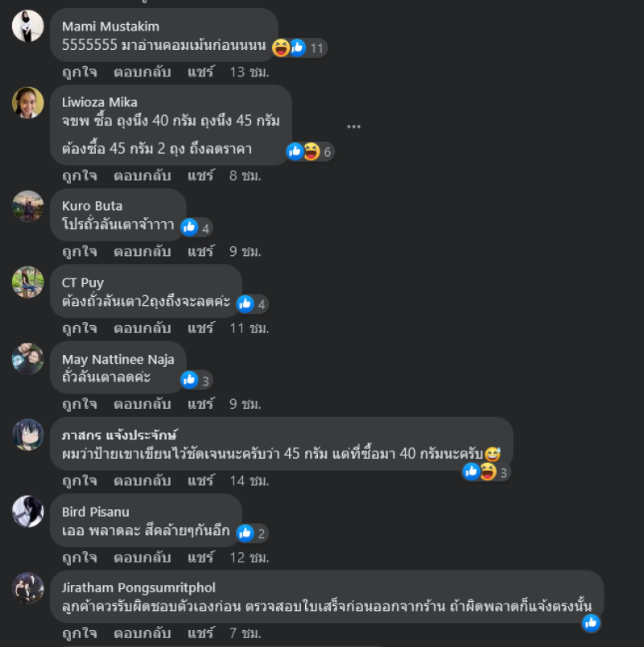Like Kuro Buta's comment via ถูกใจ
Viewport: 644px width, 647px height.
point(80,251)
